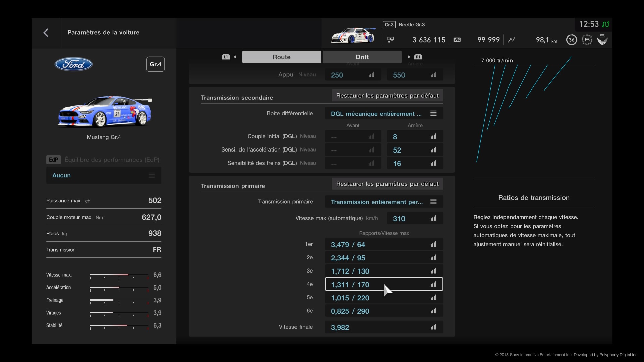644x362 pixels.
Task: Adjust 1er gear ratio bars icon
Action: pyautogui.click(x=434, y=244)
